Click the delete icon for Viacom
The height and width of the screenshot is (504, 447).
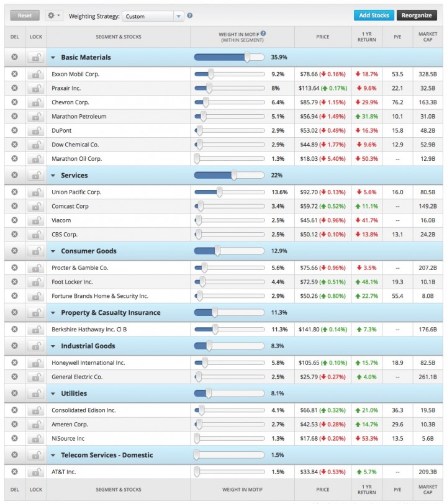(x=14, y=220)
